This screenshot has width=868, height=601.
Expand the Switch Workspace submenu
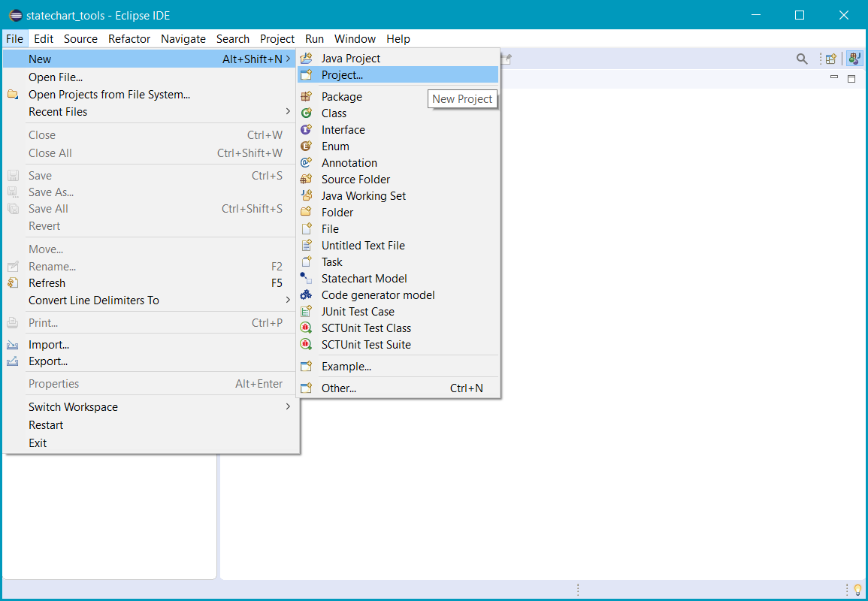[x=288, y=406]
